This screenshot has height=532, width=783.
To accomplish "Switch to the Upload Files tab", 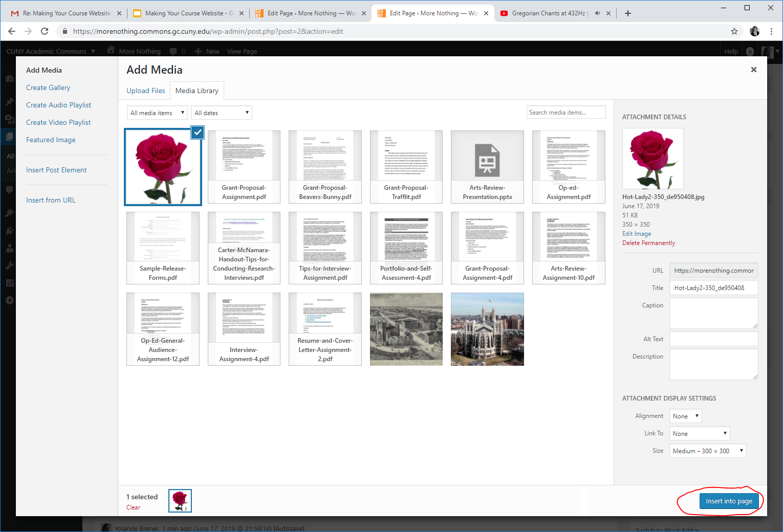I will tap(146, 91).
